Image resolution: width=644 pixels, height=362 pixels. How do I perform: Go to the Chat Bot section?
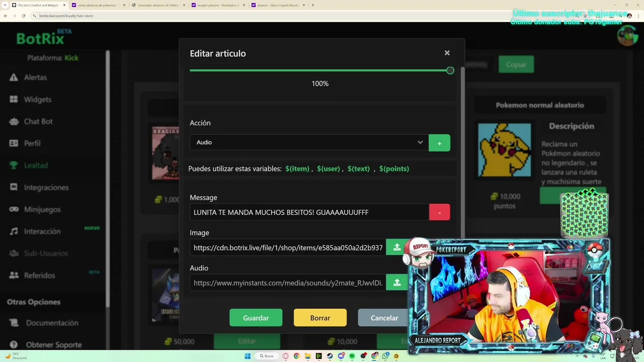38,121
